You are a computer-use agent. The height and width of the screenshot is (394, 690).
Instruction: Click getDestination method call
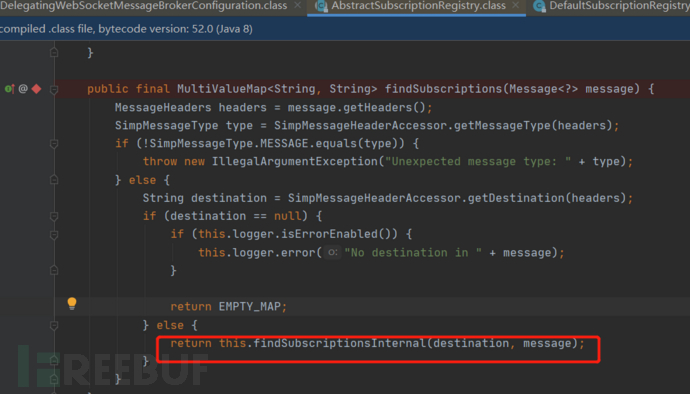(x=516, y=198)
